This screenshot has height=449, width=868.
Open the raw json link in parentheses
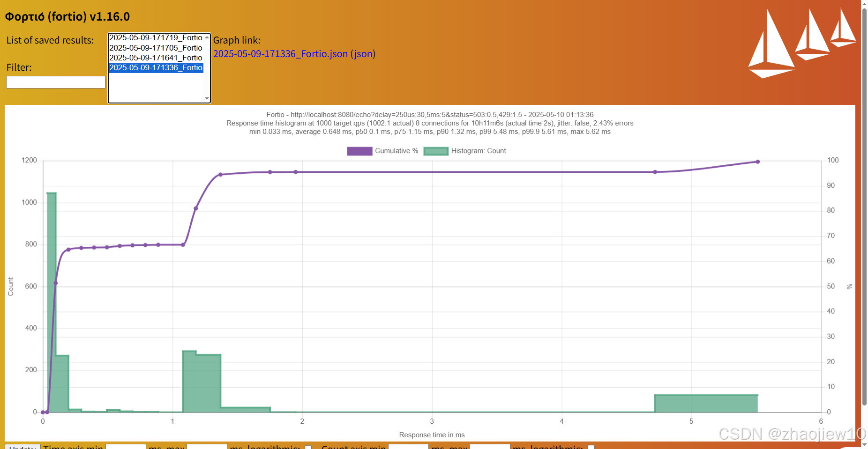[363, 54]
